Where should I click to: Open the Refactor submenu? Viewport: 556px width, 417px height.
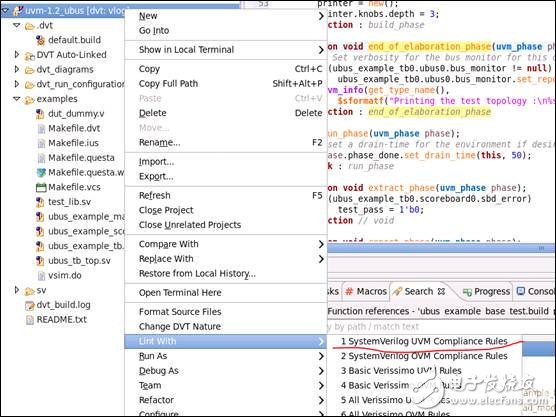coord(226,400)
